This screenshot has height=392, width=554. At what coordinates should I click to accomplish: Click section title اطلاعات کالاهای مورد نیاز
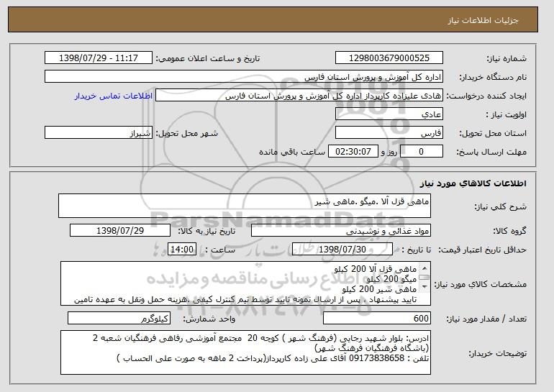473,183
